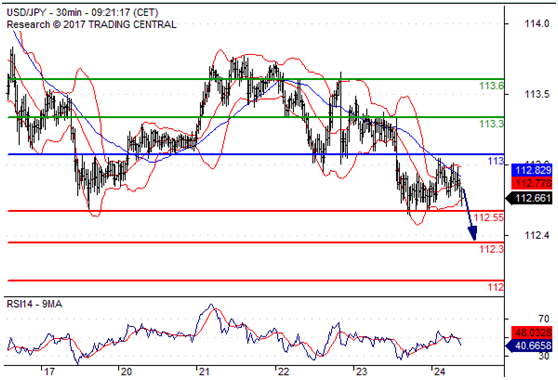
Task: Click the RSI 70 overbought axis label
Action: tap(543, 318)
